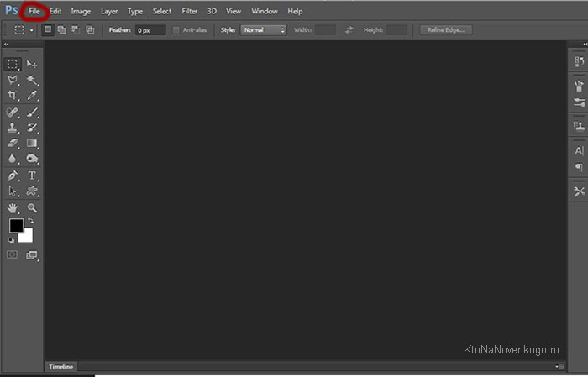Open the Edit menu
Screen dimensions: 588x377
click(x=55, y=11)
